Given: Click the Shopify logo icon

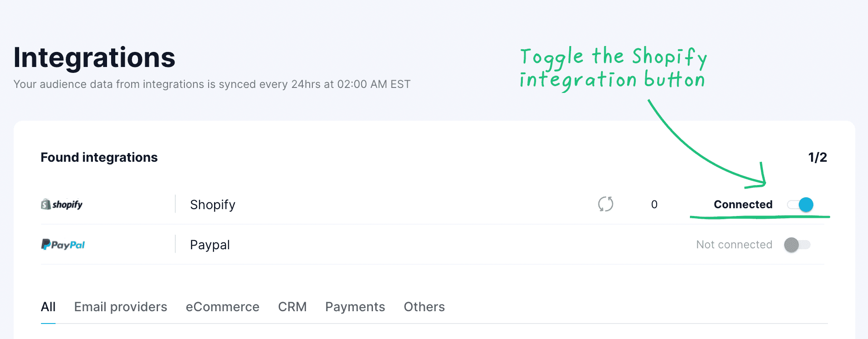Looking at the screenshot, I should [62, 205].
